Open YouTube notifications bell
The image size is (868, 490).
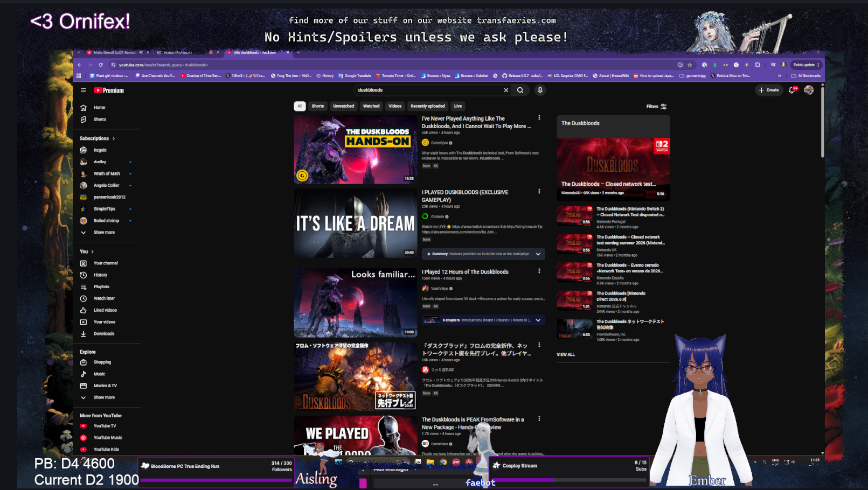point(792,90)
